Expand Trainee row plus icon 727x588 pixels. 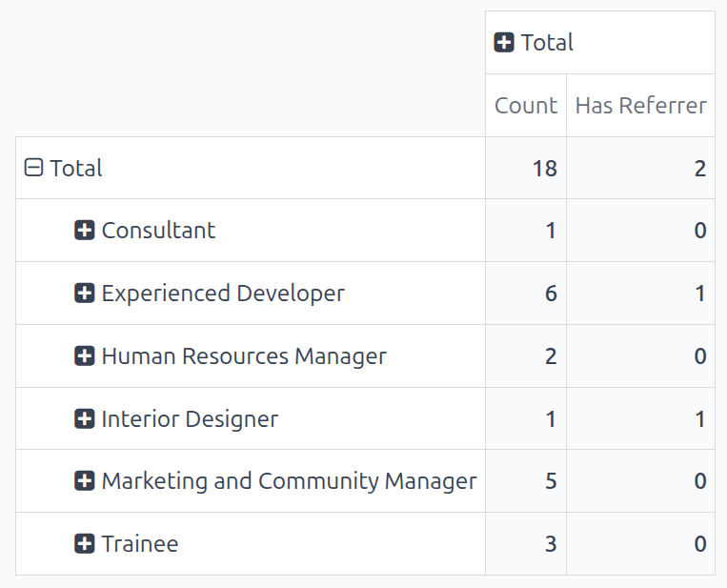[x=85, y=544]
